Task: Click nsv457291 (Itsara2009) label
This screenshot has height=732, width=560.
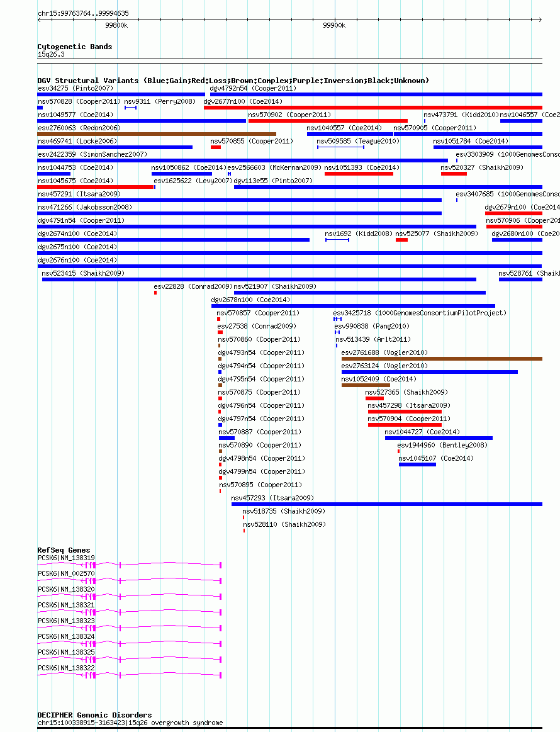Action: (79, 194)
